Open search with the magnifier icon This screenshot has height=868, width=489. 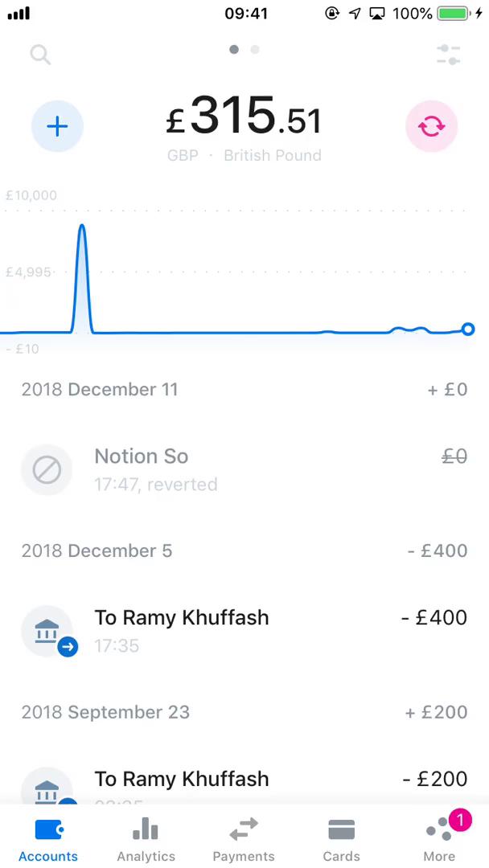coord(40,55)
